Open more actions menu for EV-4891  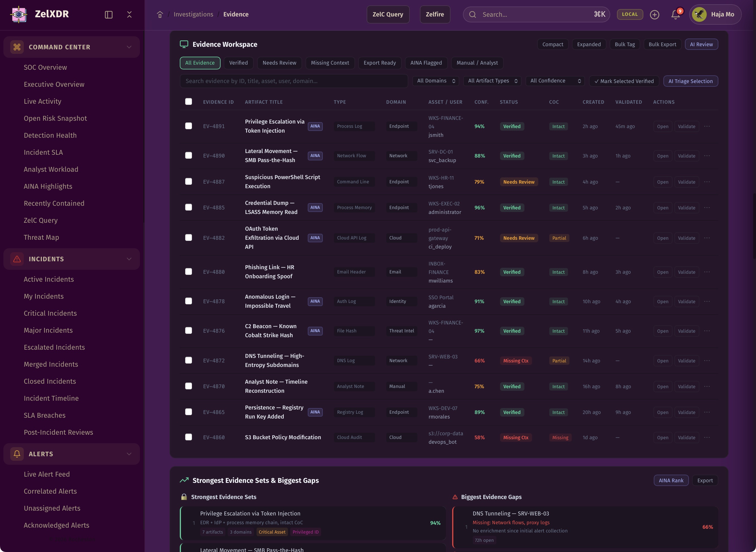pyautogui.click(x=707, y=126)
